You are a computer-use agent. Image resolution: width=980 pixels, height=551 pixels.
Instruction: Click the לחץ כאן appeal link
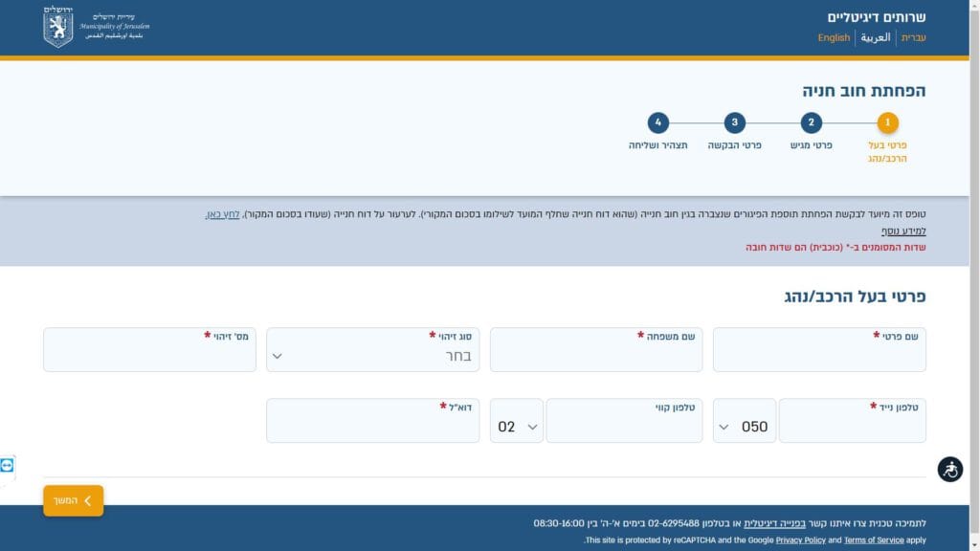222,214
